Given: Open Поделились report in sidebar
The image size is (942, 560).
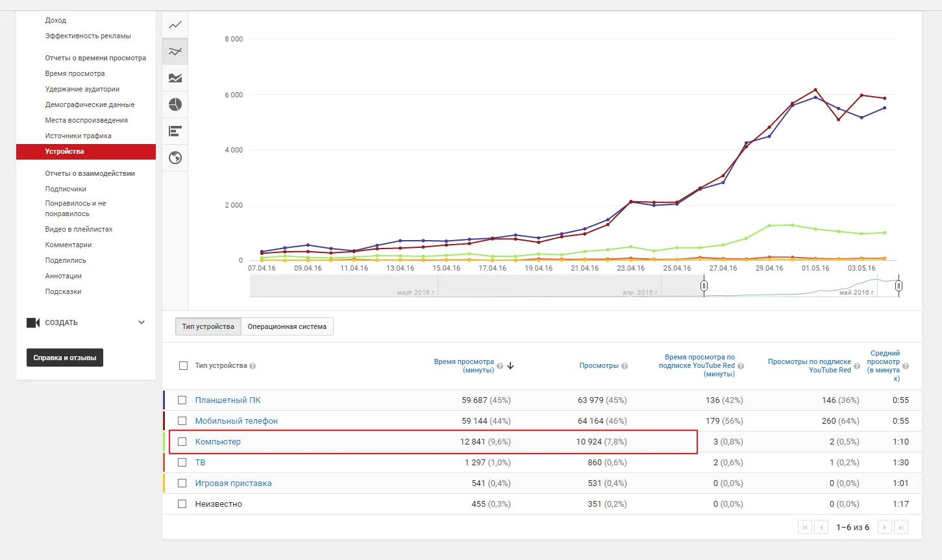Looking at the screenshot, I should tap(66, 261).
